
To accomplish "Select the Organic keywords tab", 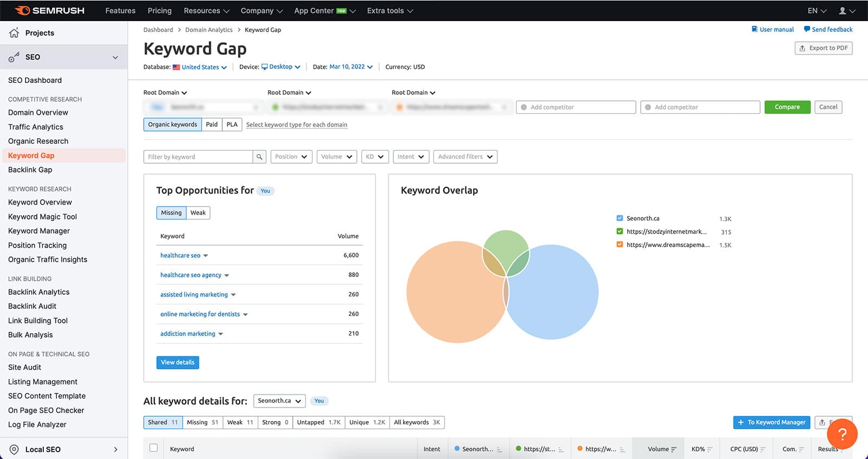I will click(x=173, y=125).
